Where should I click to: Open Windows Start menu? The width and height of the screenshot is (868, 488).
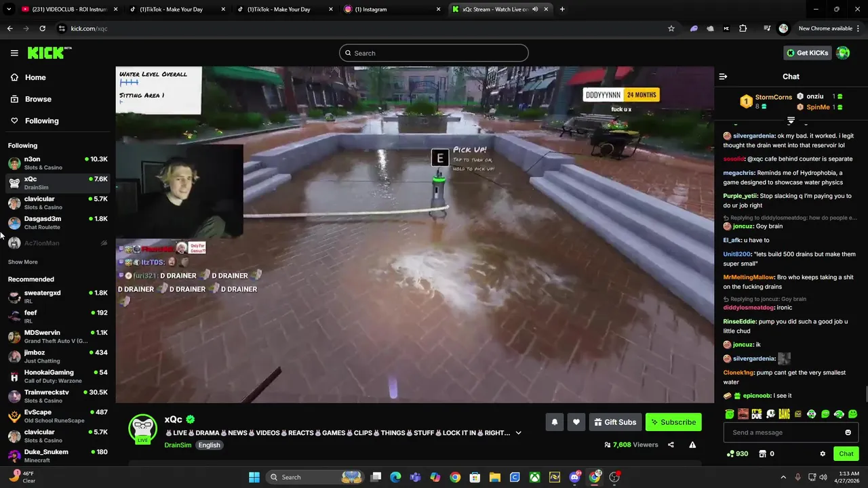coord(254,477)
